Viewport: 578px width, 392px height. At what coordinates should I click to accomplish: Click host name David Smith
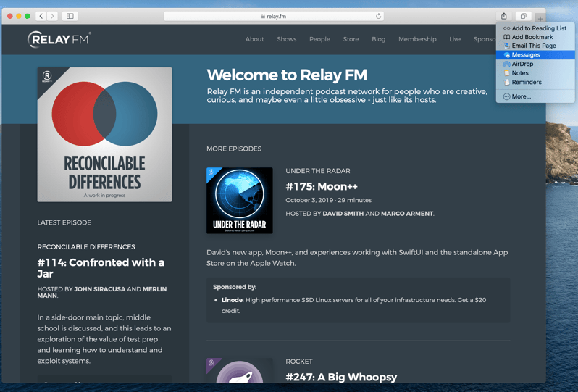point(343,214)
